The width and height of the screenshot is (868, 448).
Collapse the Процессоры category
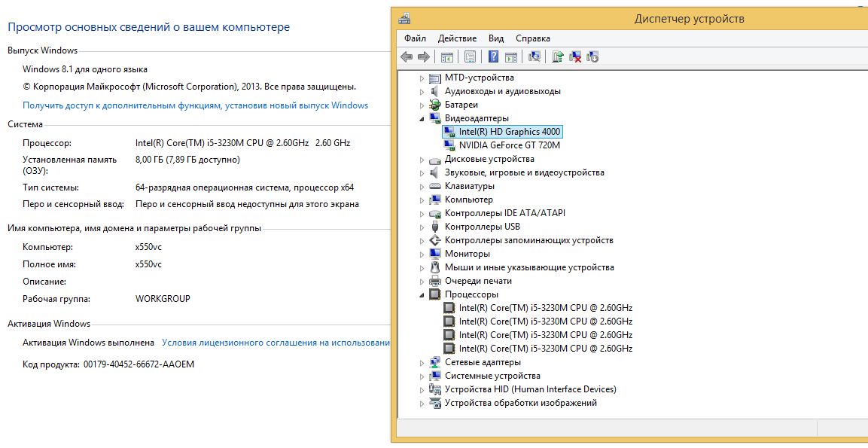(x=422, y=295)
